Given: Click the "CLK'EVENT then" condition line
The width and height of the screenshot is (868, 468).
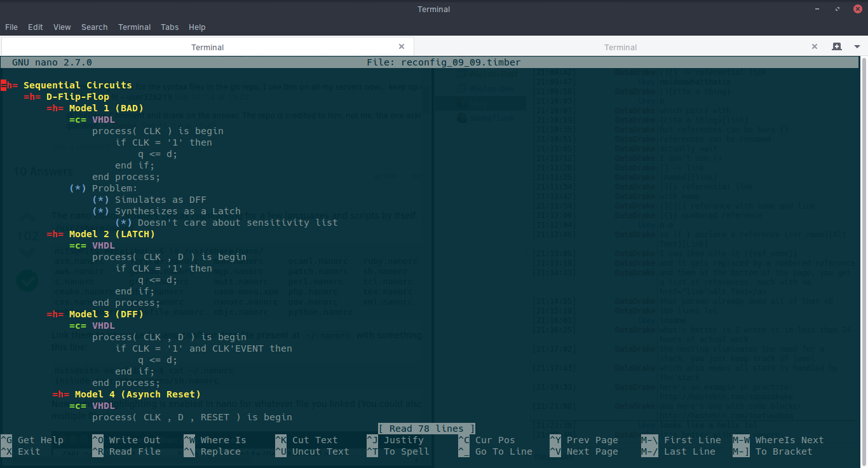Looking at the screenshot, I should (203, 348).
